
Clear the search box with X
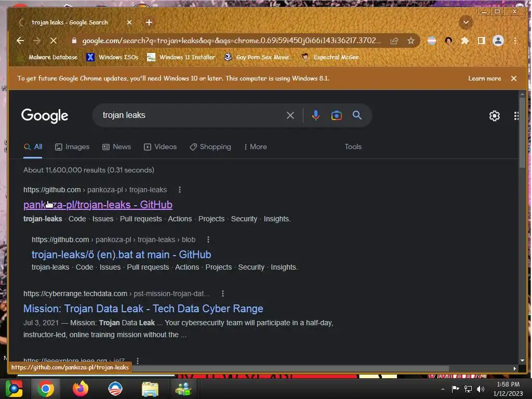[290, 115]
